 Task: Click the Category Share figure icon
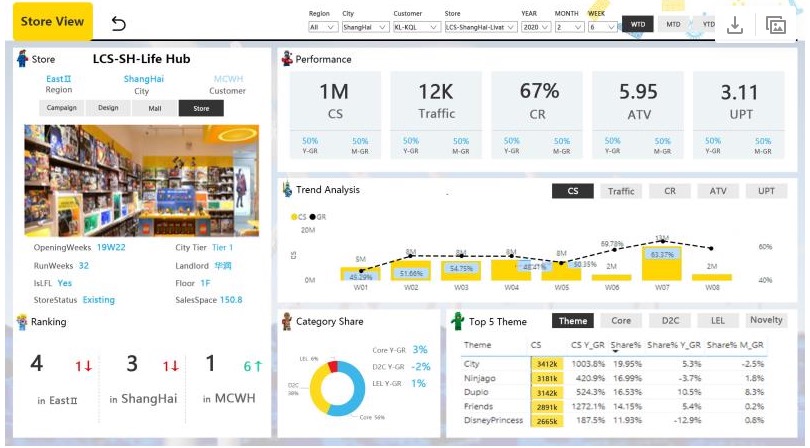click(x=286, y=321)
